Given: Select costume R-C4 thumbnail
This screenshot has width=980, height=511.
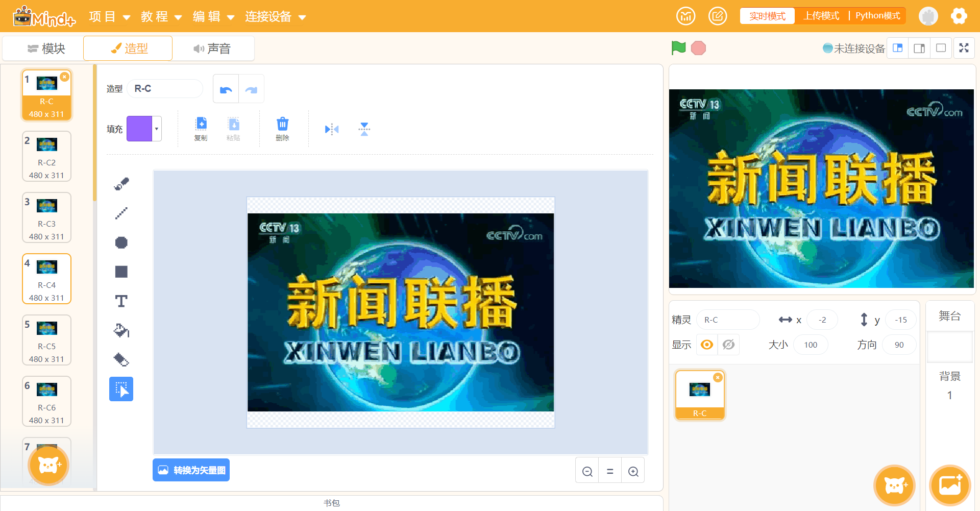Looking at the screenshot, I should tap(46, 279).
